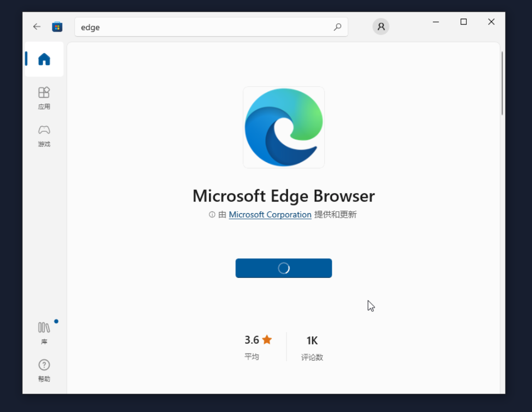
Task: Click the vertical scrollbar on the right
Action: 502,83
